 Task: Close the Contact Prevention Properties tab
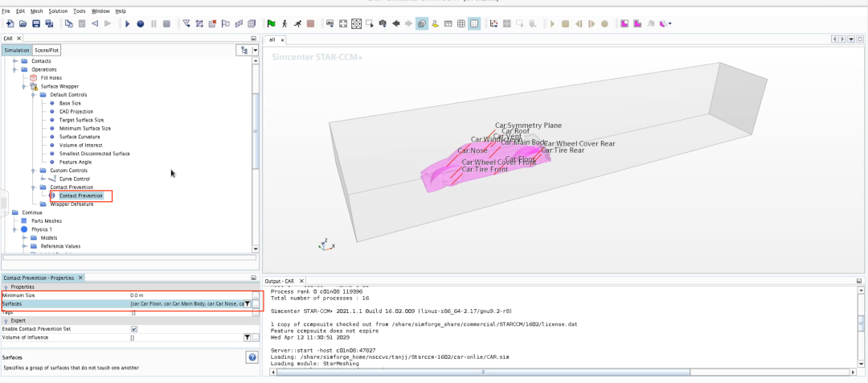[x=80, y=278]
